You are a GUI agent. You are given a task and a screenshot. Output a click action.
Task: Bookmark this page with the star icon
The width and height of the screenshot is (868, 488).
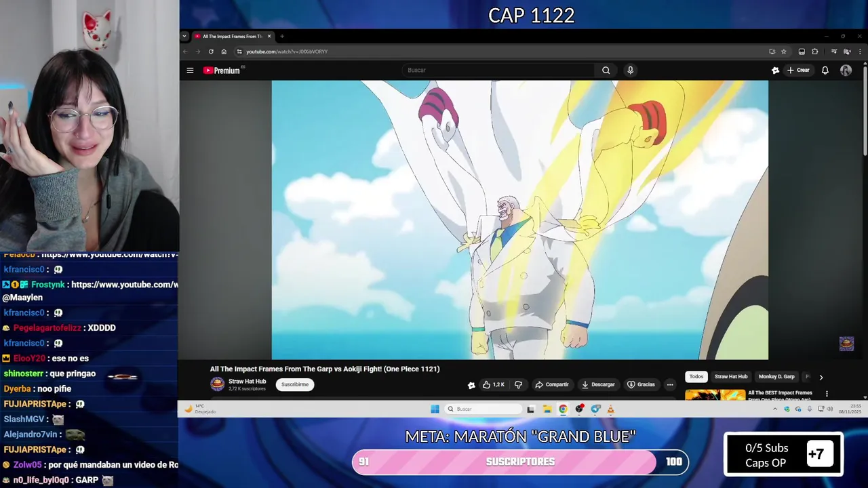784,52
